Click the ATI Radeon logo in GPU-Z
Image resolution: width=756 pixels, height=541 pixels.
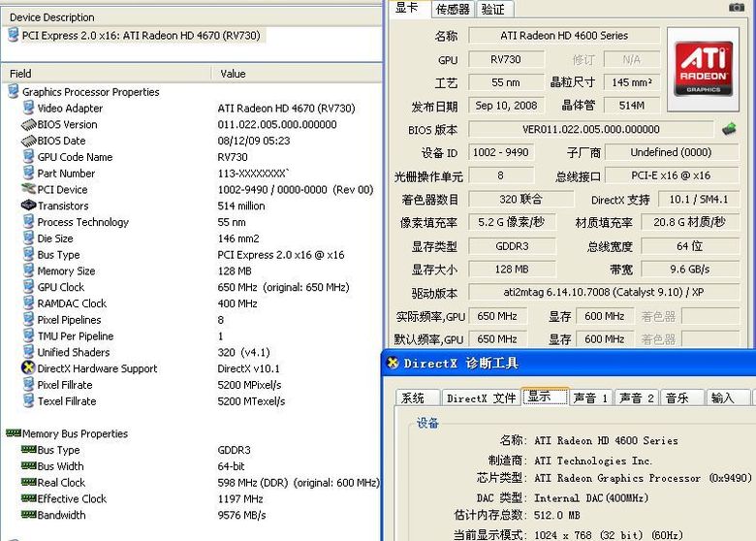703,69
